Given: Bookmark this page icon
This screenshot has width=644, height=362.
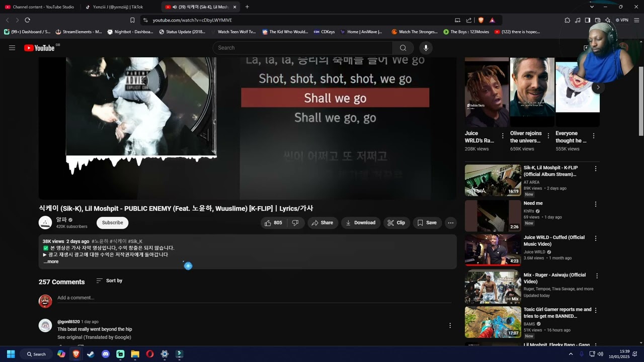Looking at the screenshot, I should click(132, 20).
